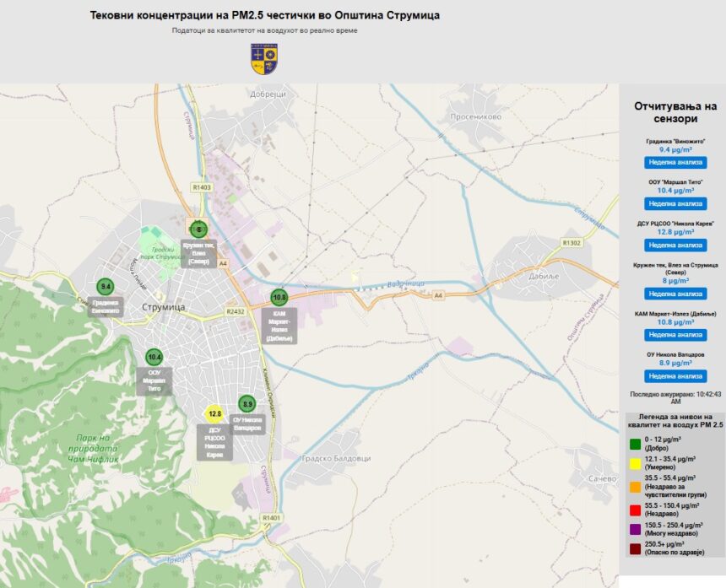Image resolution: width=726 pixels, height=588 pixels.
Task: Open Неделна анализа for ДСУ РЦСОО Никола Карев
Action: [x=675, y=245]
